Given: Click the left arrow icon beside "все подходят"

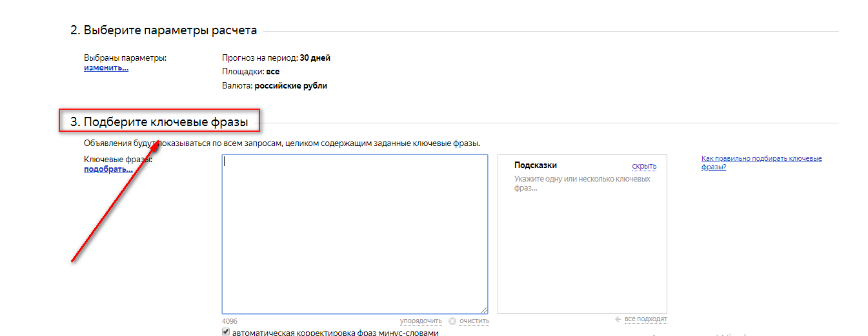Looking at the screenshot, I should (618, 319).
